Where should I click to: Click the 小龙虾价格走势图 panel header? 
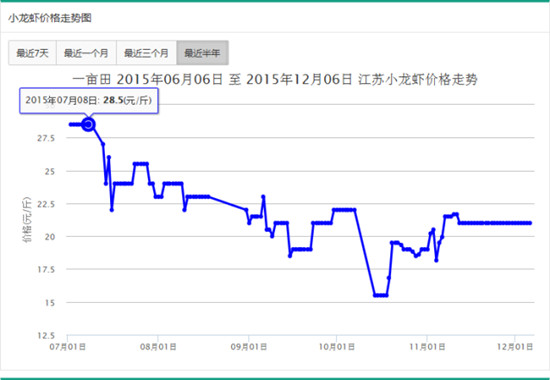pyautogui.click(x=50, y=18)
